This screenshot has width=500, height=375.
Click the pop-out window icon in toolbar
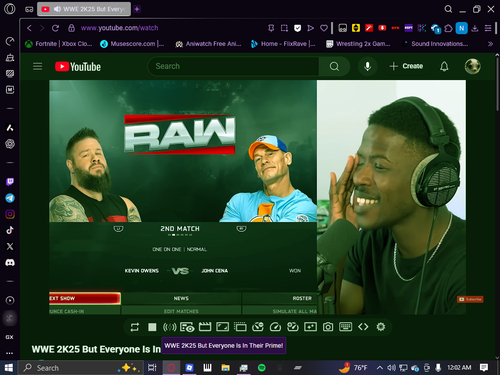[240, 327]
